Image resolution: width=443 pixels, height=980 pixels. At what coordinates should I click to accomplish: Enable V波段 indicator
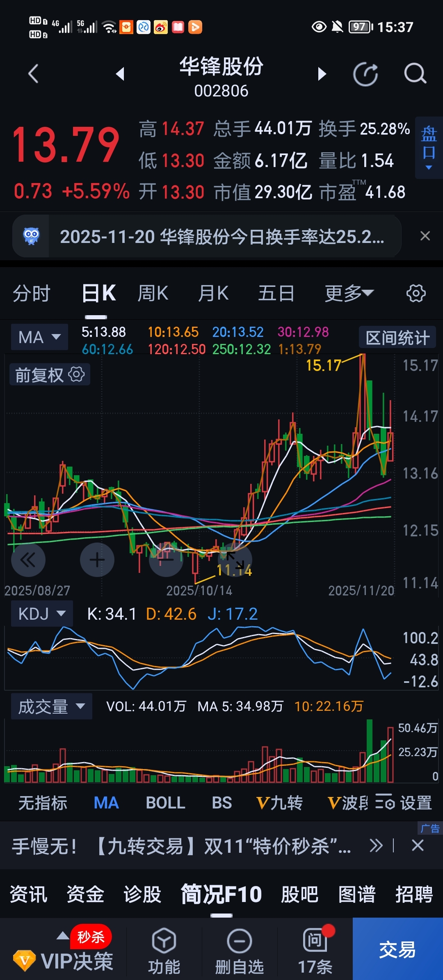coord(348,802)
